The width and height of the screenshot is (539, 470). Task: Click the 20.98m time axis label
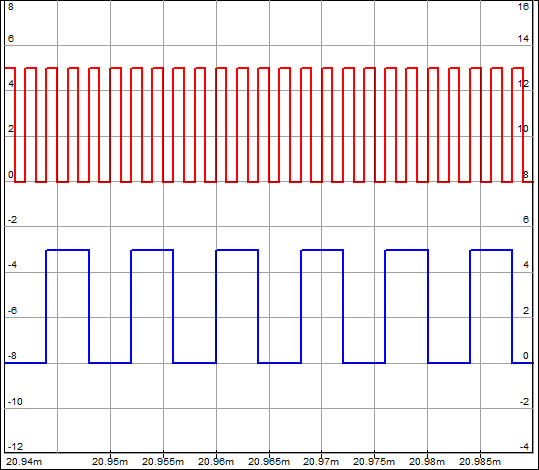tap(427, 461)
